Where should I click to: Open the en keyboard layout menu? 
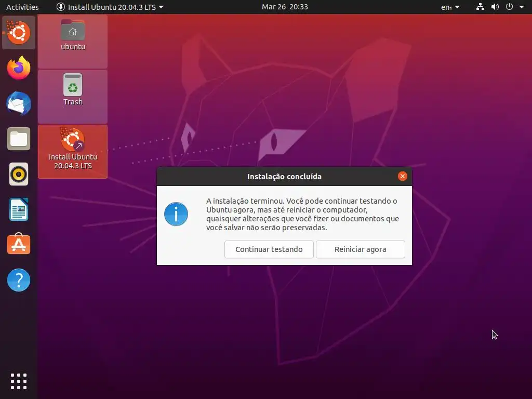pos(450,7)
